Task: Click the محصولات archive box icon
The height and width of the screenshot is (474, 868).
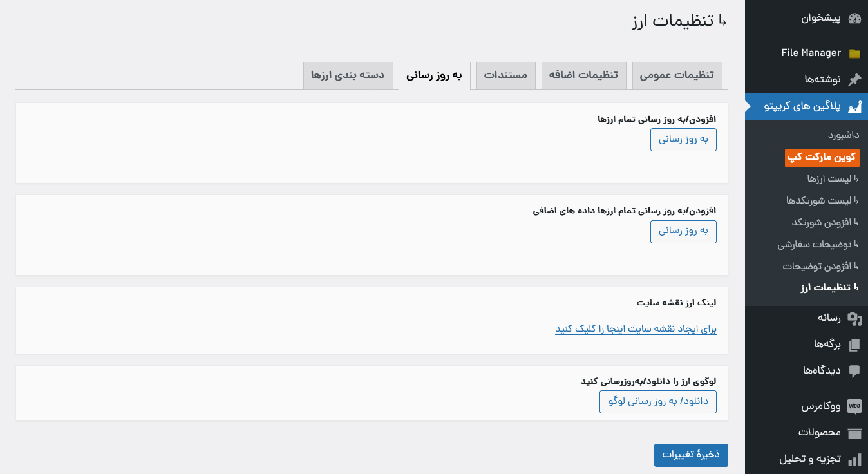Action: [854, 433]
